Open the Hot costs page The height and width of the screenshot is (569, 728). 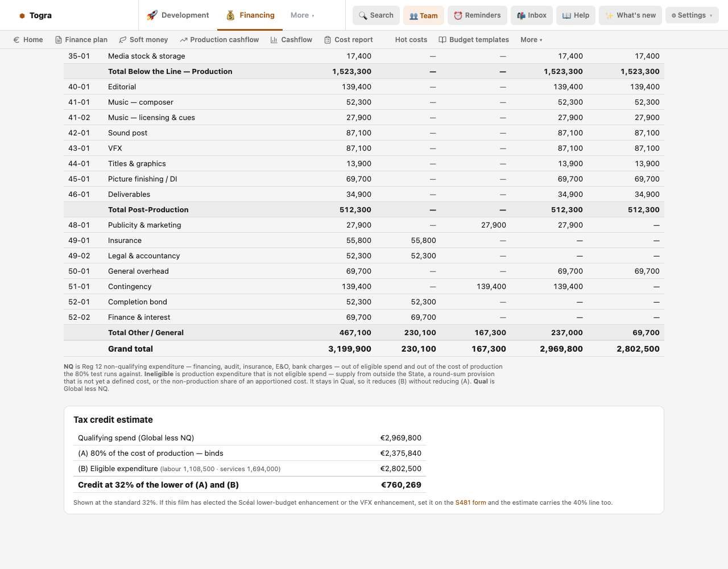coord(411,40)
